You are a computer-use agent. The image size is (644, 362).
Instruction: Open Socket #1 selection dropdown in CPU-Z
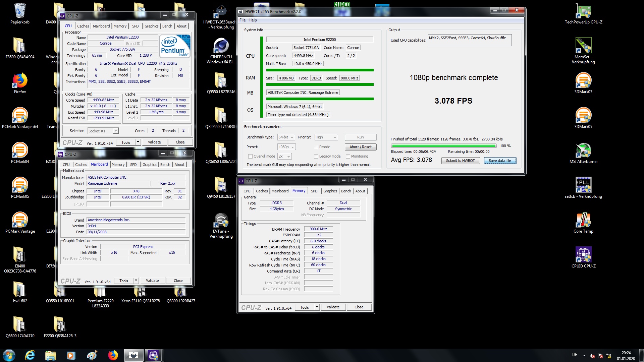click(103, 131)
